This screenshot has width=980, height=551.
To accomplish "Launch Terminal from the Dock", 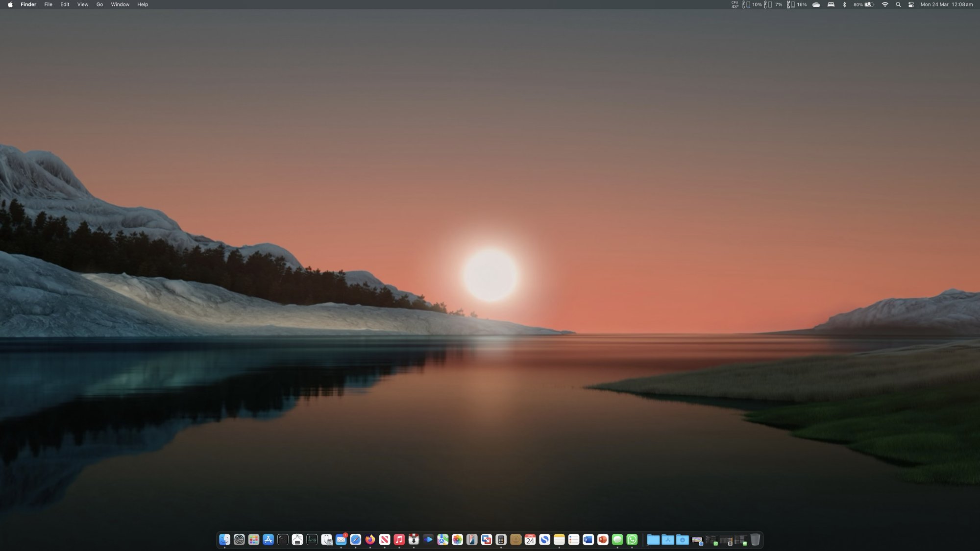I will point(283,539).
